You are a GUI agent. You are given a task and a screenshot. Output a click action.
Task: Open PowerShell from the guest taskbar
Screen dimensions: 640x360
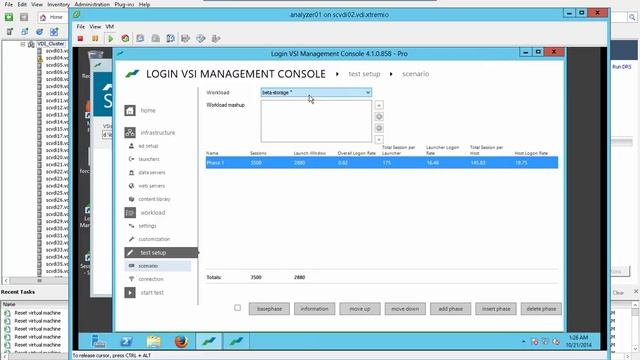[126, 341]
